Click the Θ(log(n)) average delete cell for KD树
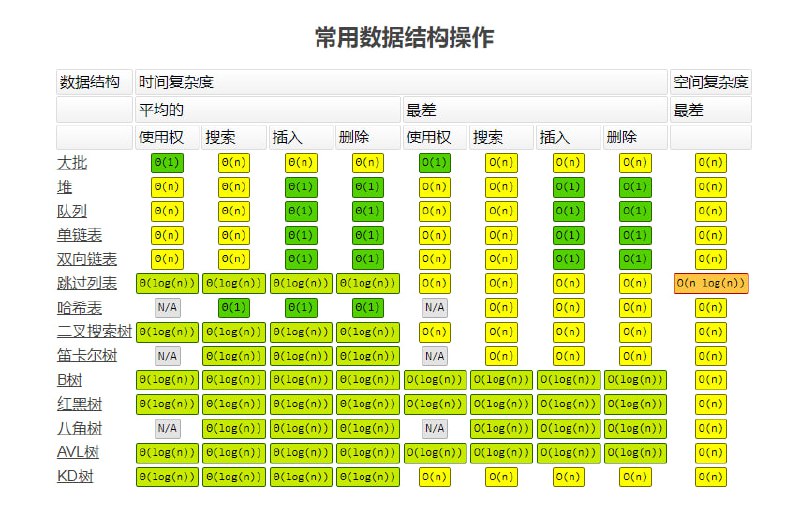The height and width of the screenshot is (515, 800). point(368,477)
